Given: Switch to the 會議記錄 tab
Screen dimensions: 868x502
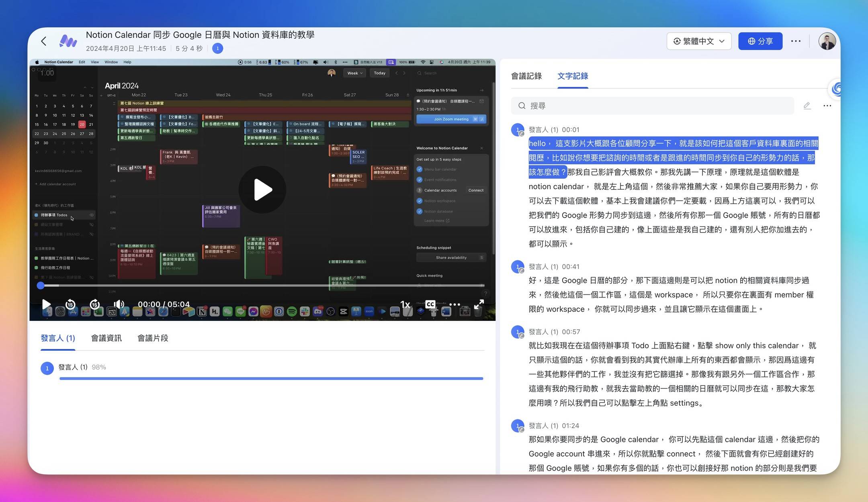Looking at the screenshot, I should (526, 76).
